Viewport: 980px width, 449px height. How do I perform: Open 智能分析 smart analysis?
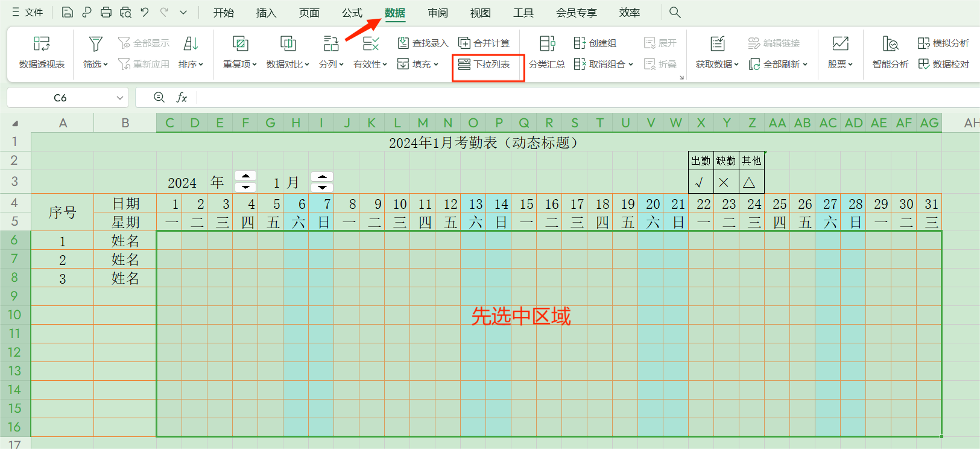(x=890, y=52)
